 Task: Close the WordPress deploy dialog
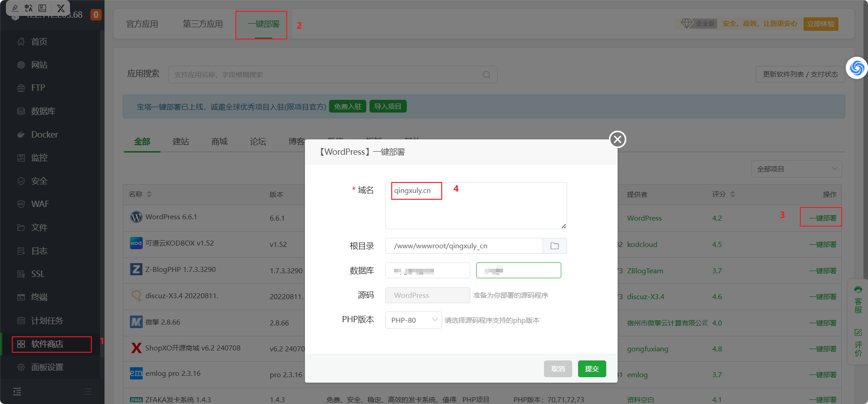coord(618,139)
